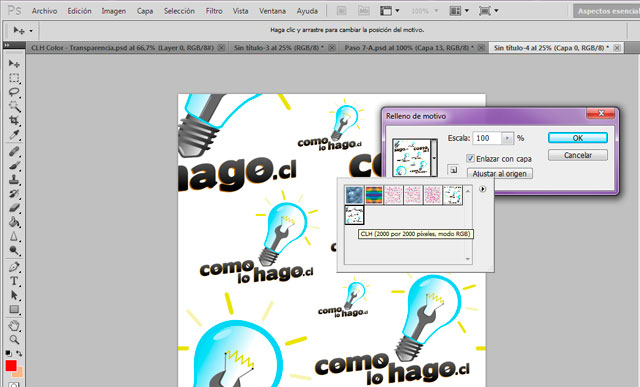Image resolution: width=640 pixels, height=387 pixels.
Task: Choose the rainbow stripes pattern thumbnail
Action: (373, 195)
